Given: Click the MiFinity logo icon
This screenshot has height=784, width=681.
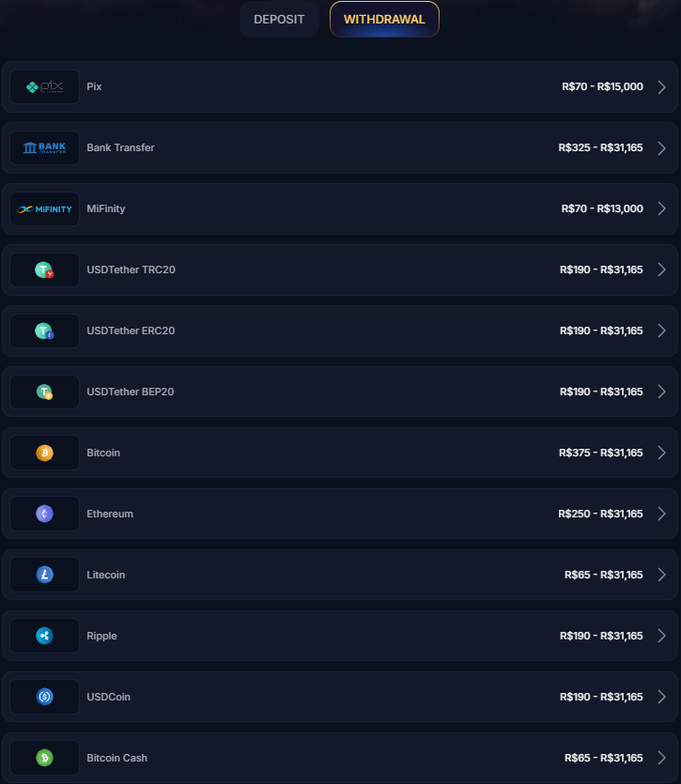Looking at the screenshot, I should point(45,209).
